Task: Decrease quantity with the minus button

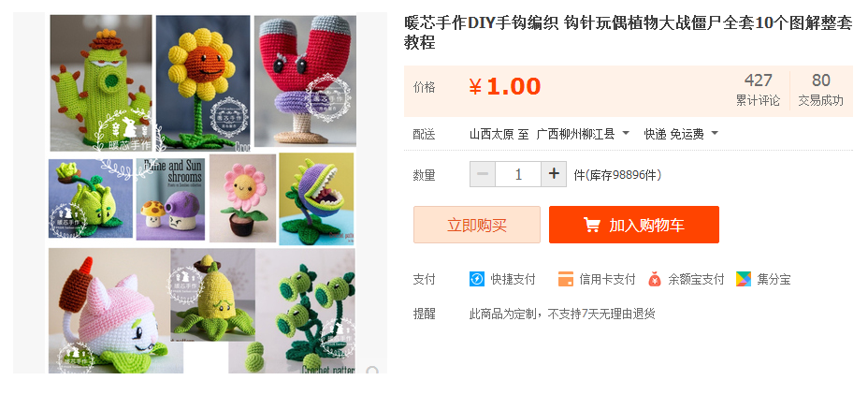Action: (483, 174)
